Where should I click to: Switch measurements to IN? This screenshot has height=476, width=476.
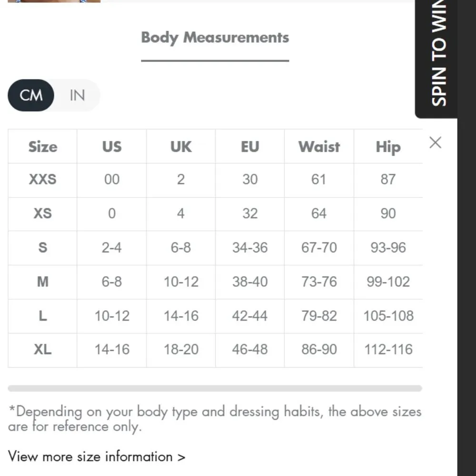coord(77,95)
